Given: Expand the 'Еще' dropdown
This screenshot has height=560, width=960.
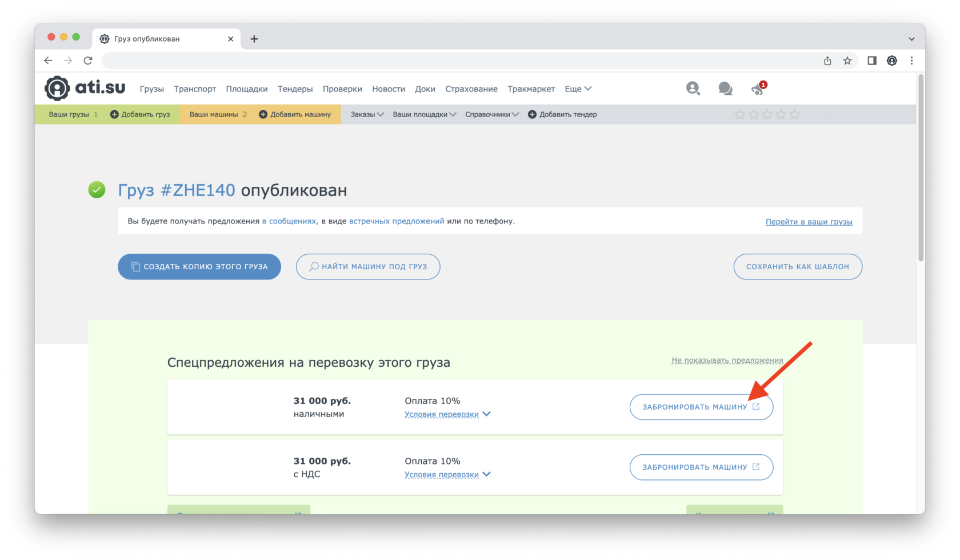Looking at the screenshot, I should click(578, 89).
